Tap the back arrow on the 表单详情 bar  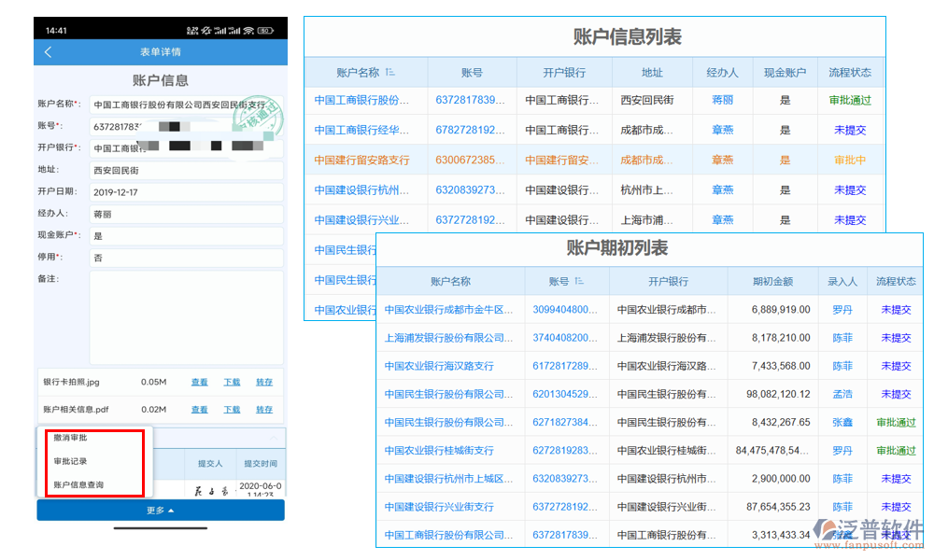coord(47,52)
